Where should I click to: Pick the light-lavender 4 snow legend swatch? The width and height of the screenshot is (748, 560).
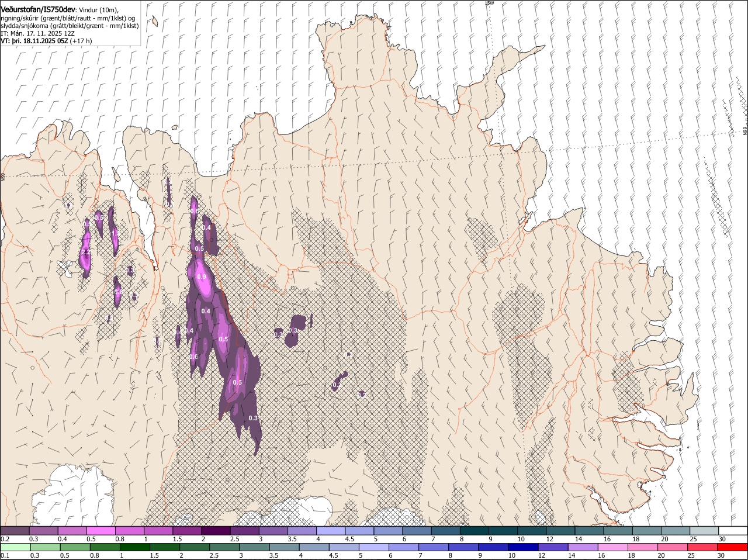(x=331, y=530)
